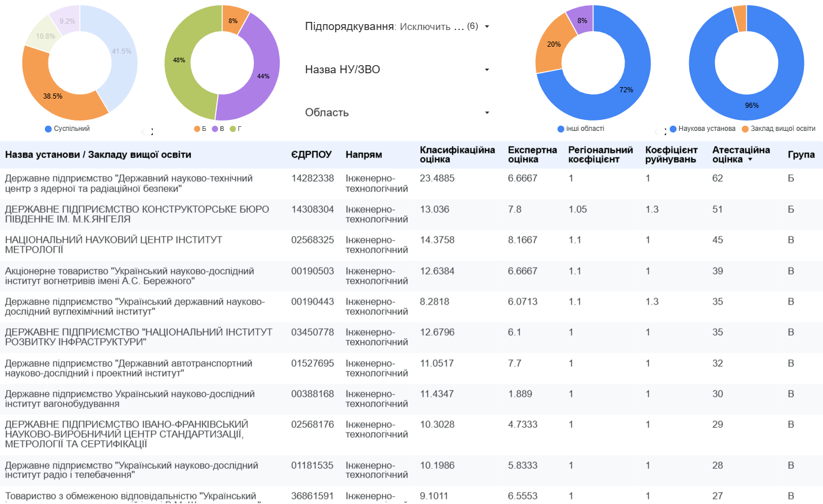This screenshot has height=504, width=823.
Task: Click the orange Б legend dot
Action: [x=197, y=129]
